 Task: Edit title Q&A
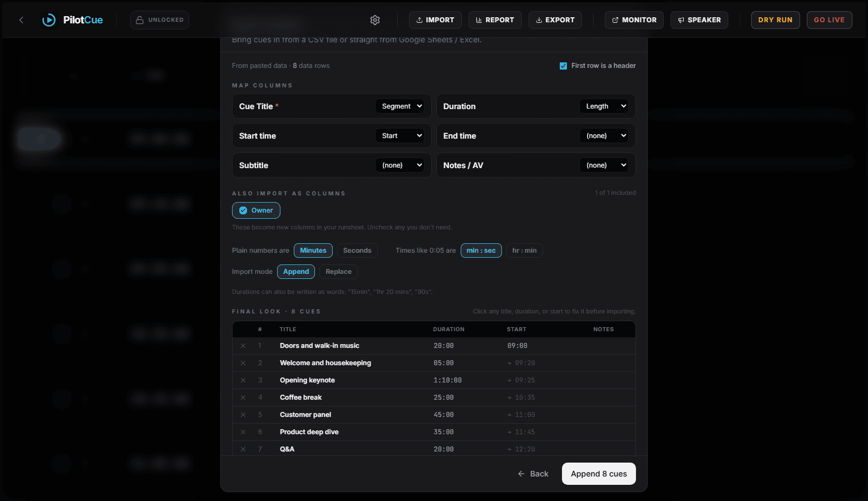click(287, 449)
